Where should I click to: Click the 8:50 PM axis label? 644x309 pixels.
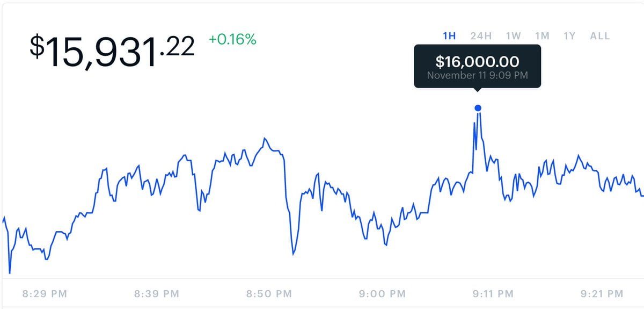pyautogui.click(x=269, y=293)
